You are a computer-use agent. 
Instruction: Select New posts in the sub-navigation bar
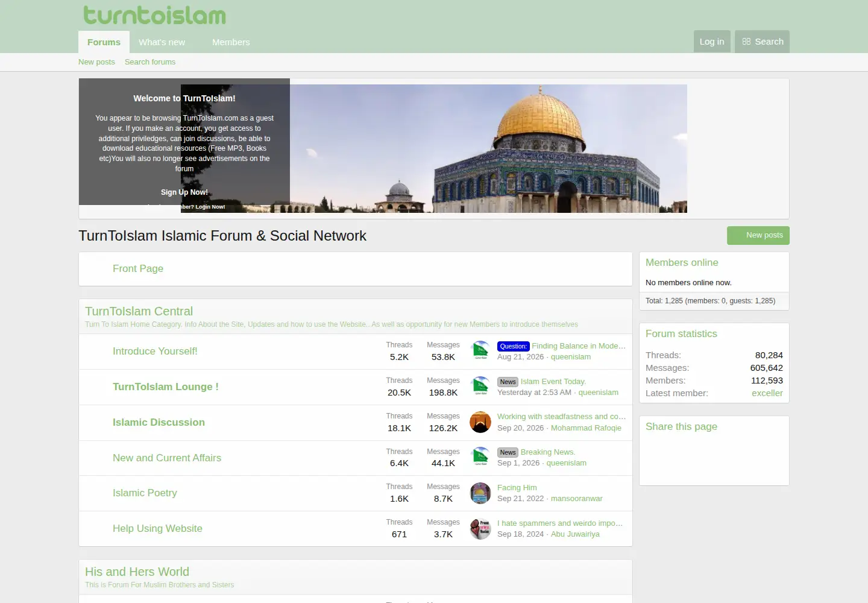[x=96, y=62]
